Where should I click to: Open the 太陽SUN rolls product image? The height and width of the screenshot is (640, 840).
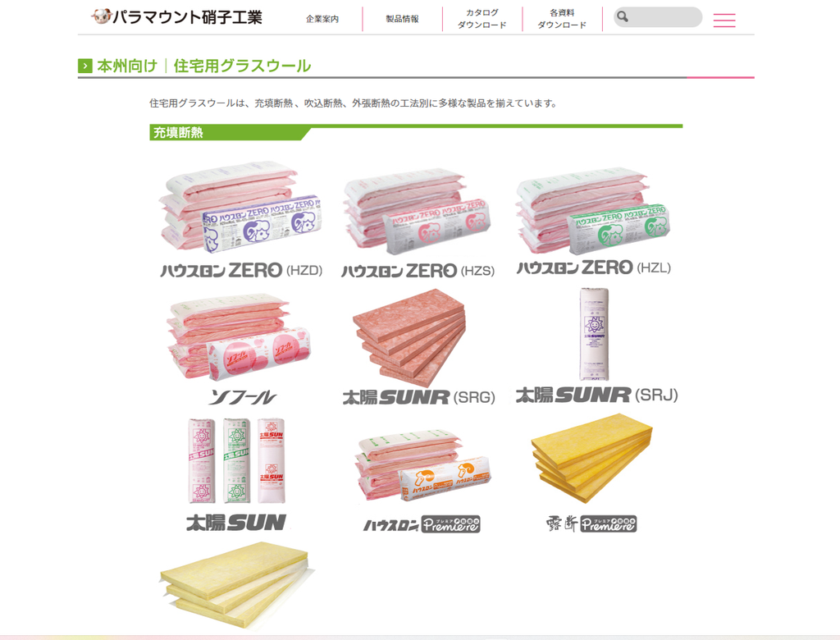[x=236, y=461]
